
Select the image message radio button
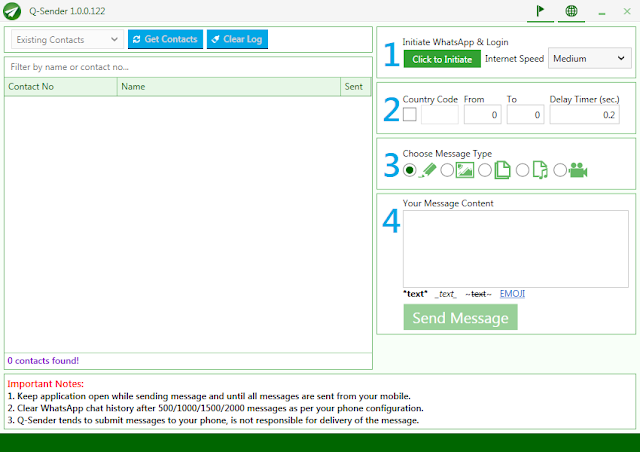(x=447, y=170)
